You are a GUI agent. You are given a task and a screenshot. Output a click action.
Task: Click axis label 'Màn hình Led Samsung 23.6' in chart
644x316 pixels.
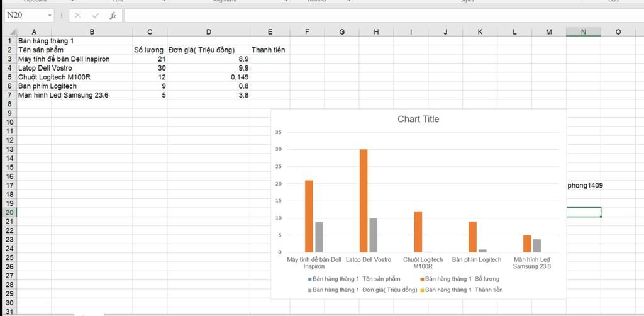pyautogui.click(x=532, y=263)
